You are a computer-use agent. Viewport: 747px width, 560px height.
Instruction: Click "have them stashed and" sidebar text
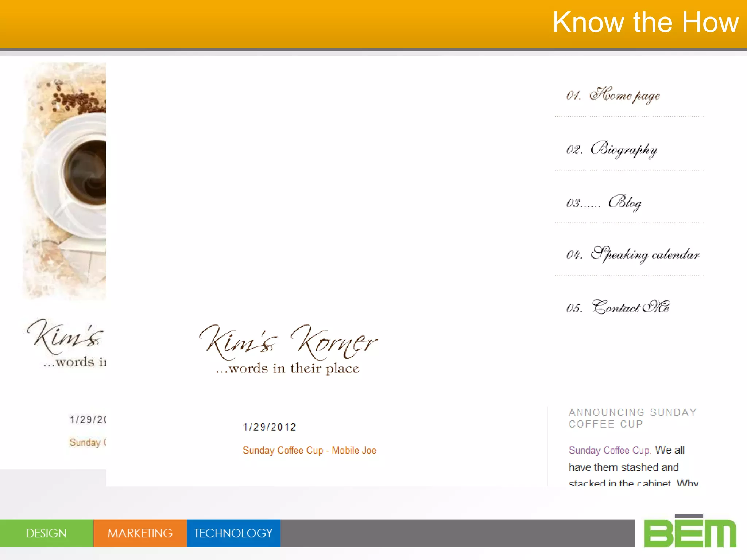(x=624, y=467)
